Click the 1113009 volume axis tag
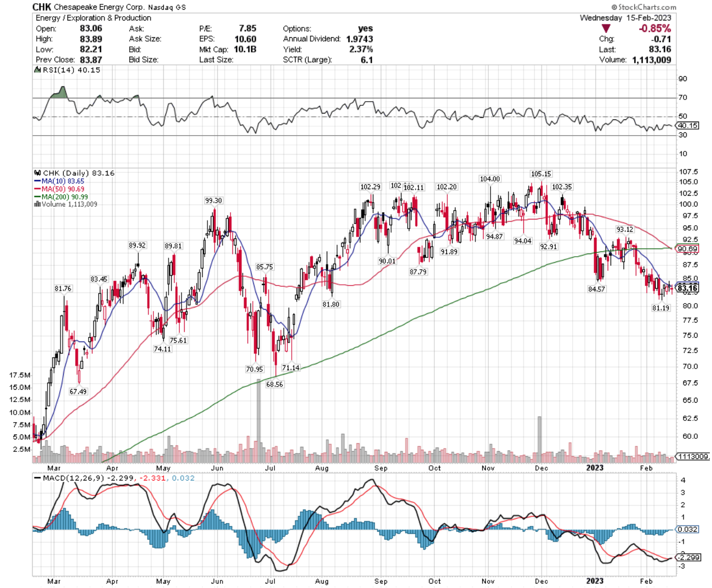This screenshot has width=712, height=588. (693, 457)
